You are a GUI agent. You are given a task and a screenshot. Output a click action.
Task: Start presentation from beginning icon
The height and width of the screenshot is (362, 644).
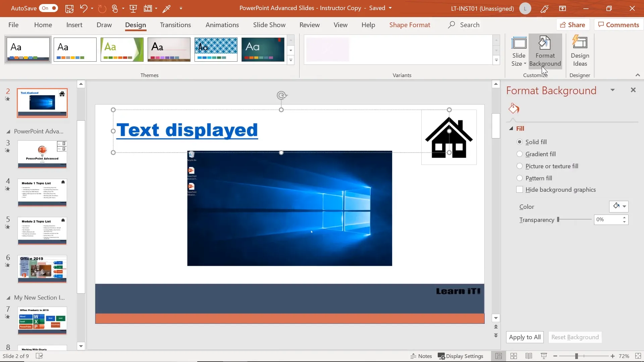[x=133, y=9]
